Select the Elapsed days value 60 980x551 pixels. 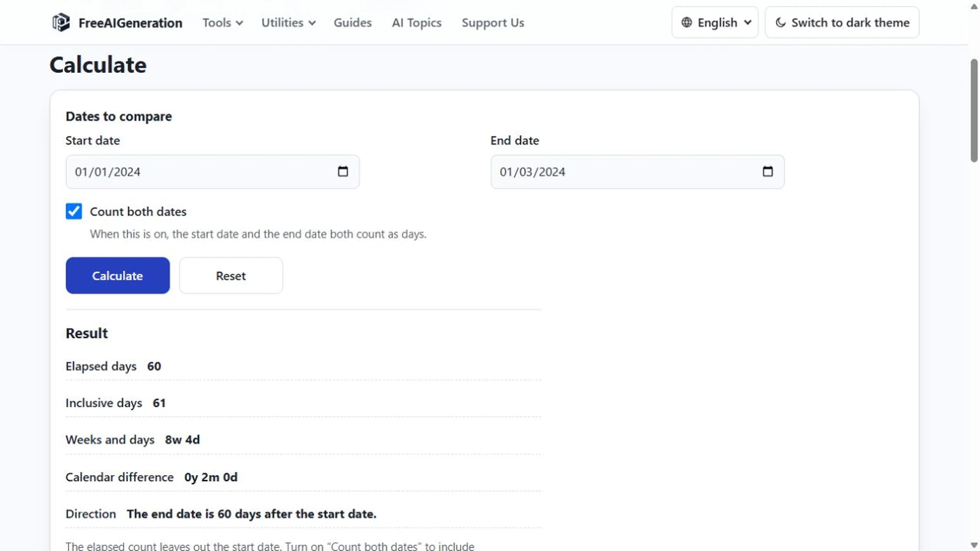click(154, 366)
